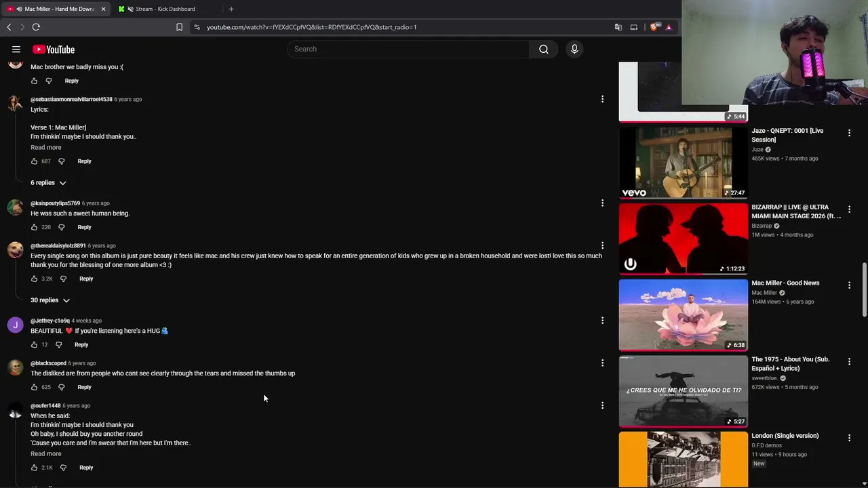This screenshot has width=868, height=488.
Task: Reload the page
Action: pos(36,27)
